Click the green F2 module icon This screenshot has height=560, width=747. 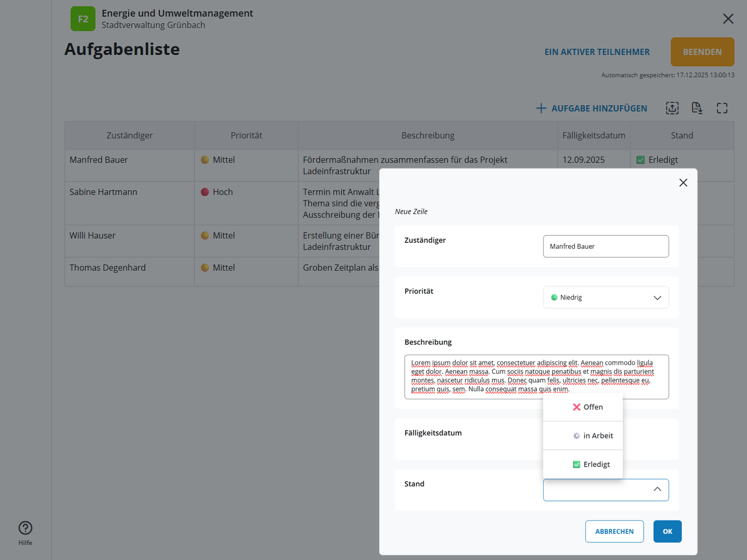click(83, 19)
